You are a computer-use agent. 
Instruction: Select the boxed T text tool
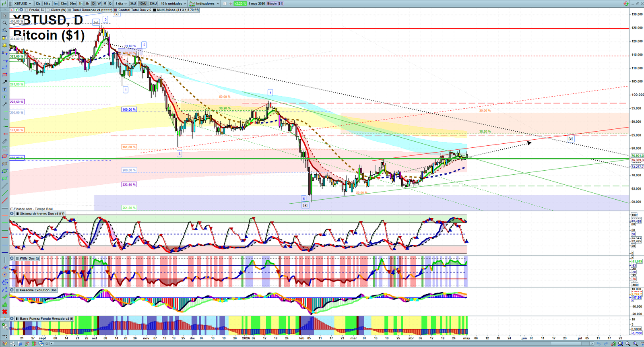[5, 89]
